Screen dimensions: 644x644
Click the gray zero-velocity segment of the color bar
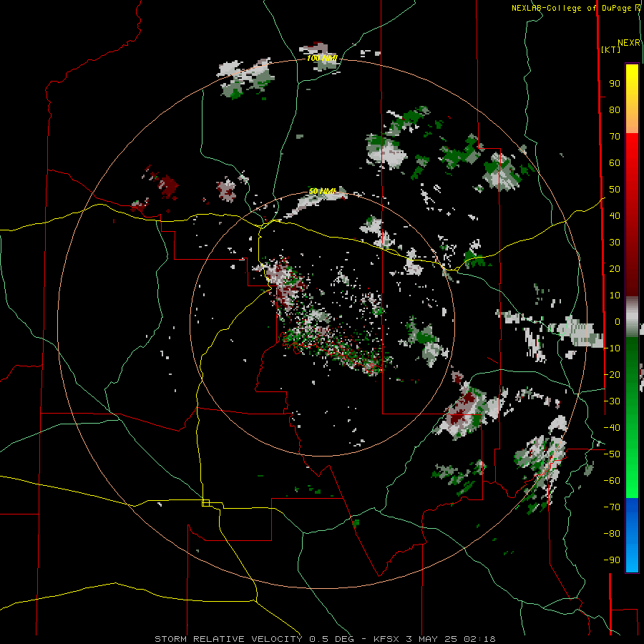click(632, 316)
